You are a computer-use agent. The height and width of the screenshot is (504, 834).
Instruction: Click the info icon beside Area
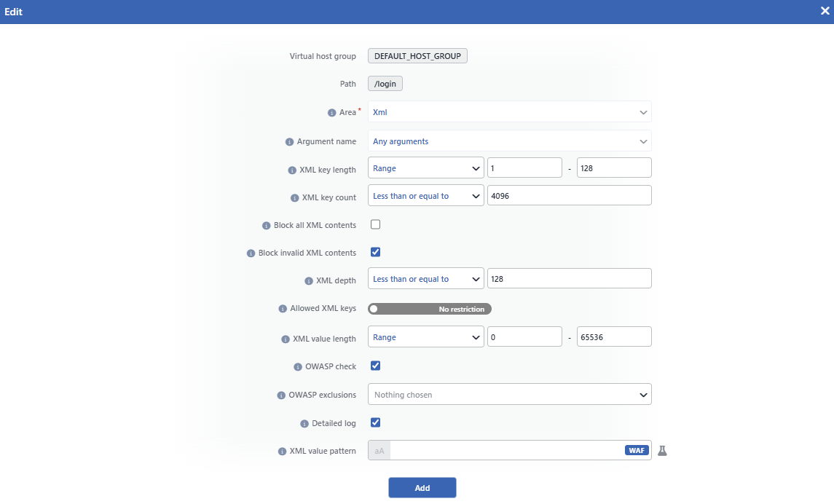[331, 113]
